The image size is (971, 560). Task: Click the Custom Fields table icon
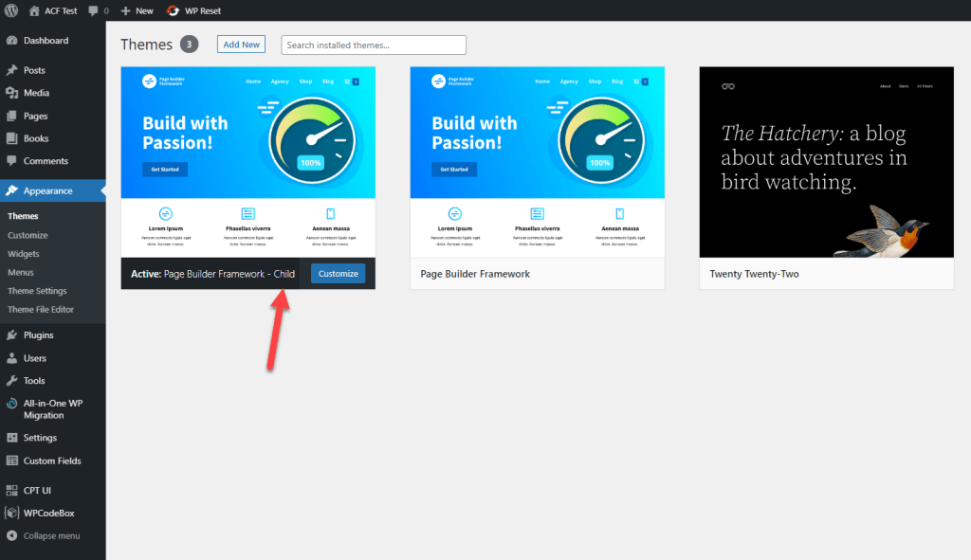pos(11,461)
